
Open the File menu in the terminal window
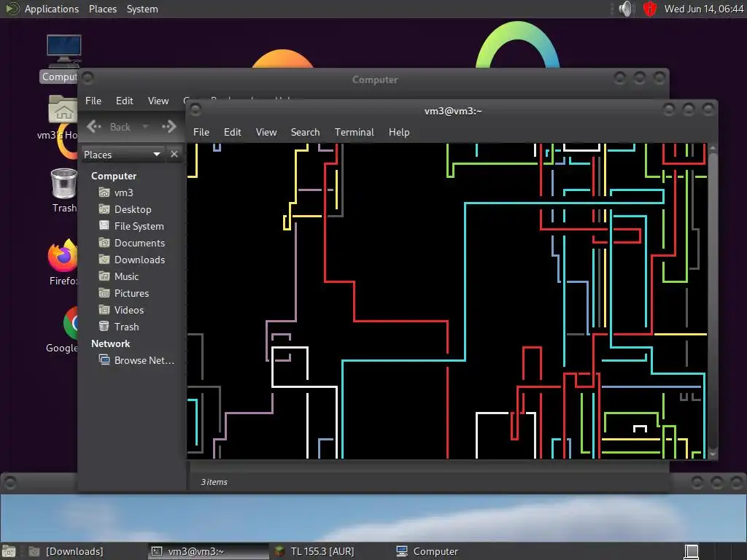tap(201, 133)
